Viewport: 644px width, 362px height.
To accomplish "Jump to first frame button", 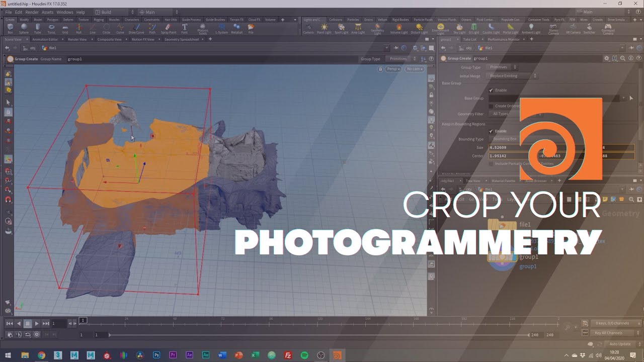I will [10, 324].
